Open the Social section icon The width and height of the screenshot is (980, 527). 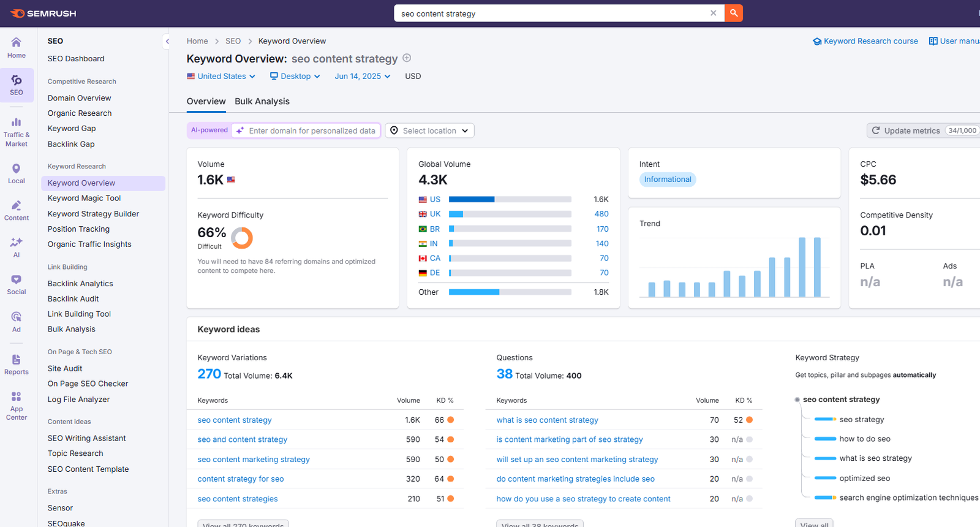coord(17,284)
